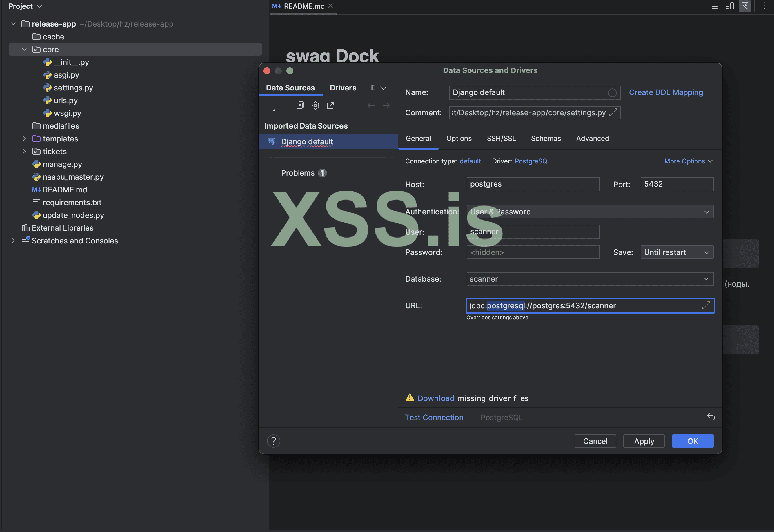774x532 pixels.
Task: Expand the Comment field with arrow icon
Action: [613, 113]
